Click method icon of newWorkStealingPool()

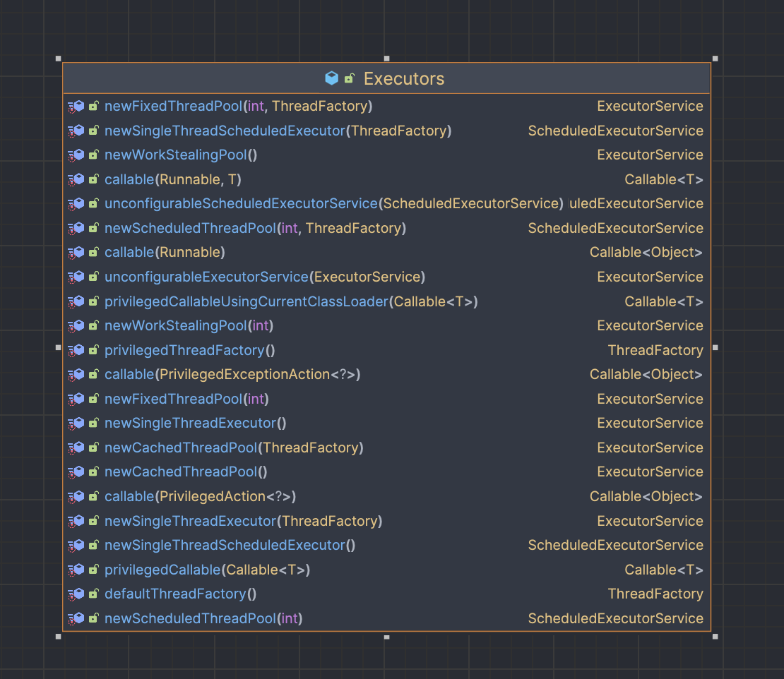[x=76, y=155]
